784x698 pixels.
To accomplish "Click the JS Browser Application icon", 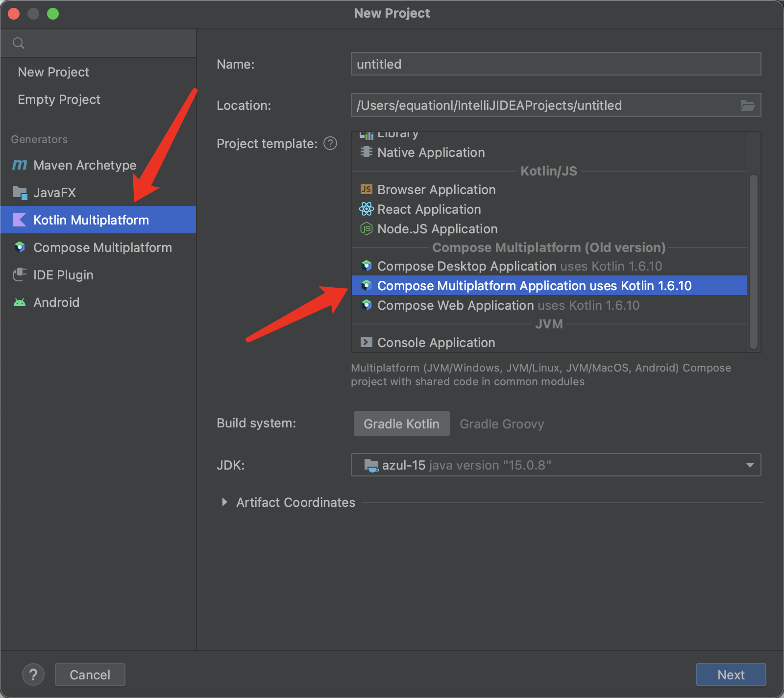I will click(x=366, y=189).
